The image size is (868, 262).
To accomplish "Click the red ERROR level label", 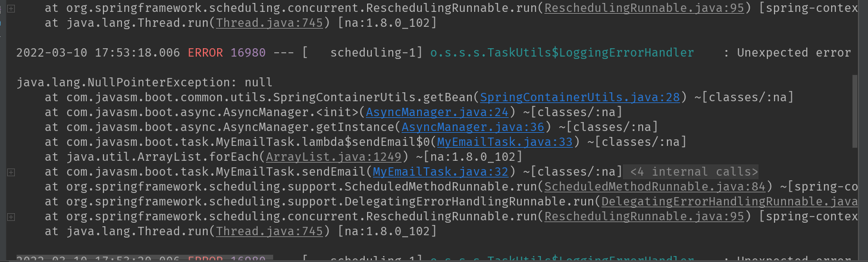I will click(205, 52).
